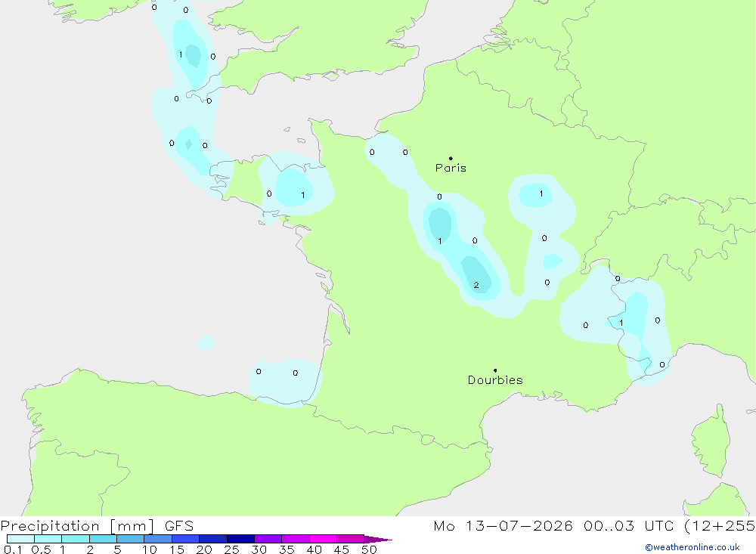Click the "10" legend scale number
The width and height of the screenshot is (756, 554).
[149, 549]
